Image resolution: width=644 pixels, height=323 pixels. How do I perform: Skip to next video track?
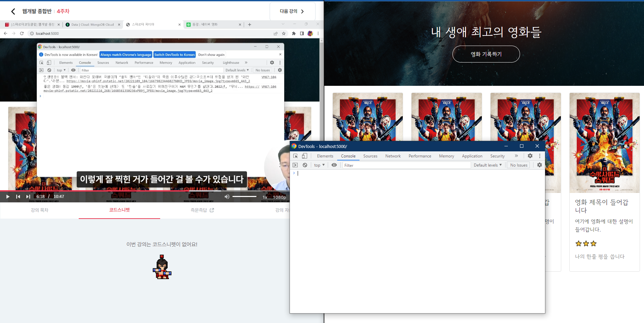pyautogui.click(x=28, y=197)
